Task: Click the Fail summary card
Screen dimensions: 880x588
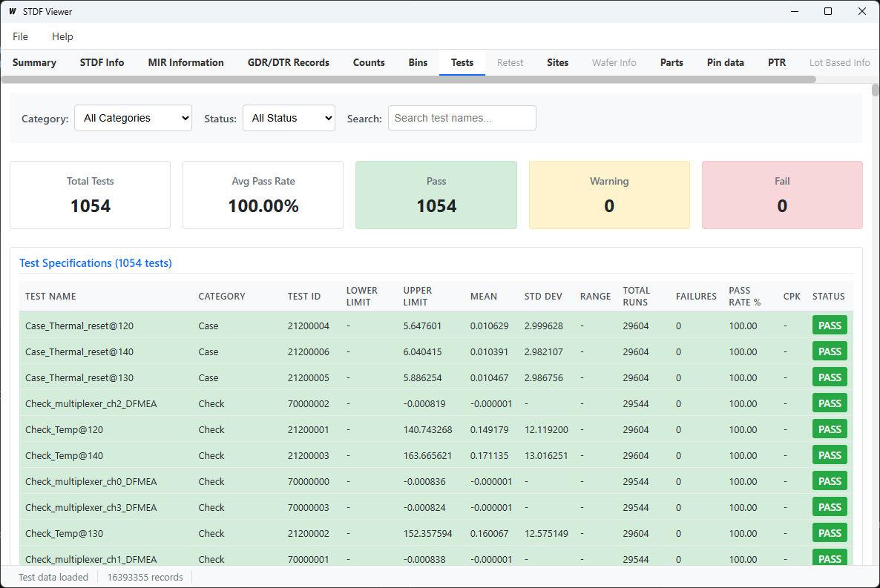Action: coord(782,195)
